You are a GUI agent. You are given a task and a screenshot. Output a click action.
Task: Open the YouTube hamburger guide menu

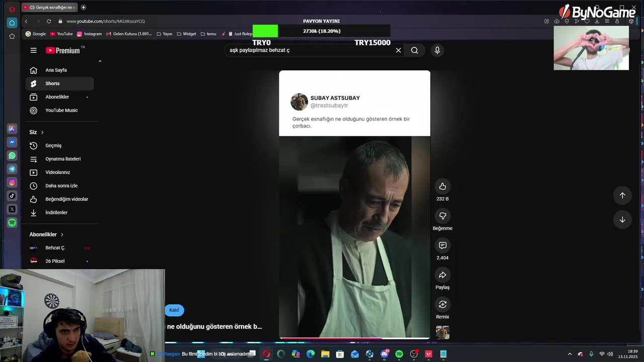pyautogui.click(x=33, y=50)
